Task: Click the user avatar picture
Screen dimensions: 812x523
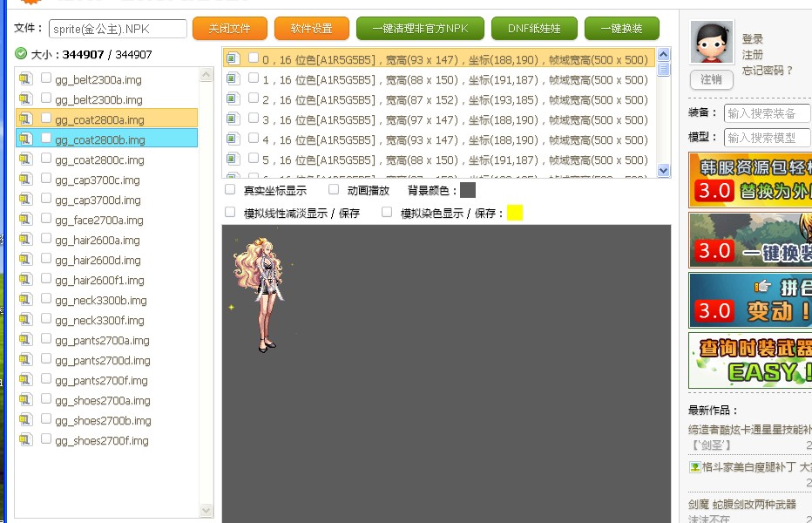Action: (712, 42)
